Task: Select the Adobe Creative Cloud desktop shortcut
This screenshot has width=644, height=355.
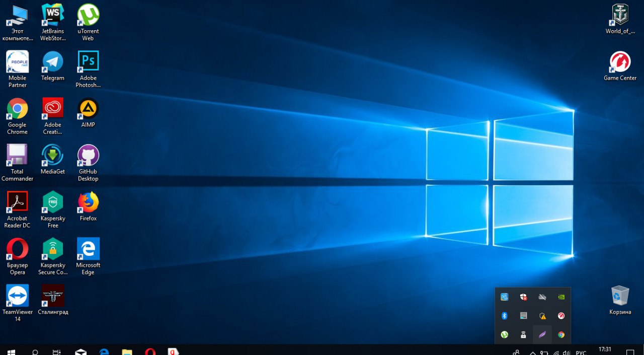Action: (53, 116)
